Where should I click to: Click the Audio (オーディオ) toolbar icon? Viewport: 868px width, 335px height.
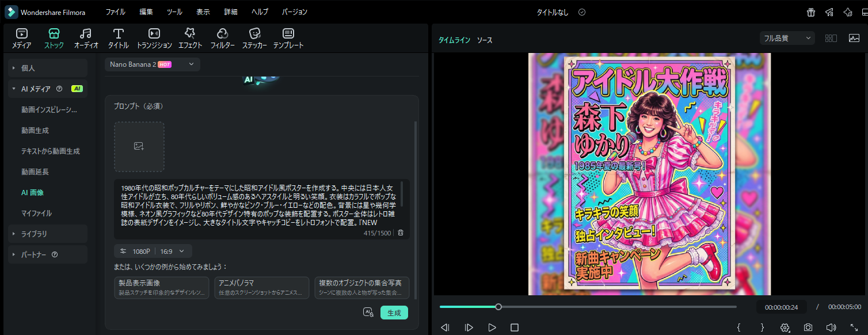[86, 38]
